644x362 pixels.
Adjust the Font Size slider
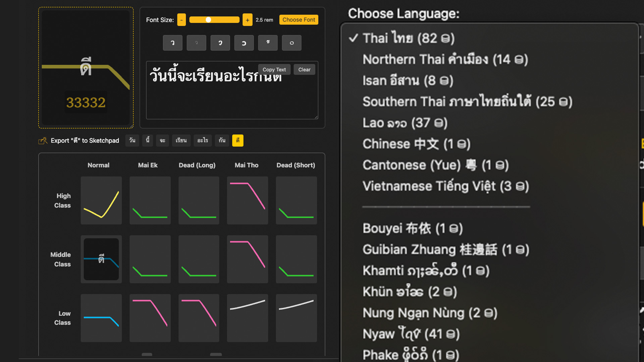coord(214,20)
